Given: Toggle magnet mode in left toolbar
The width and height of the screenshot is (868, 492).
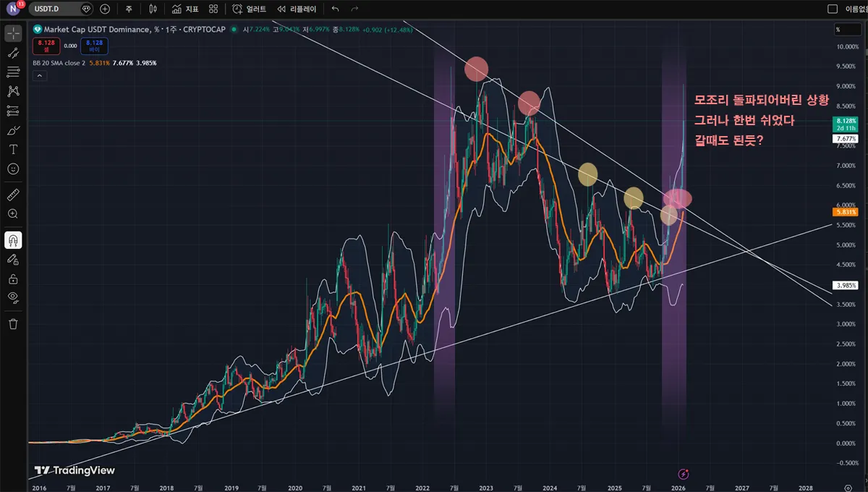Looking at the screenshot, I should coord(13,240).
